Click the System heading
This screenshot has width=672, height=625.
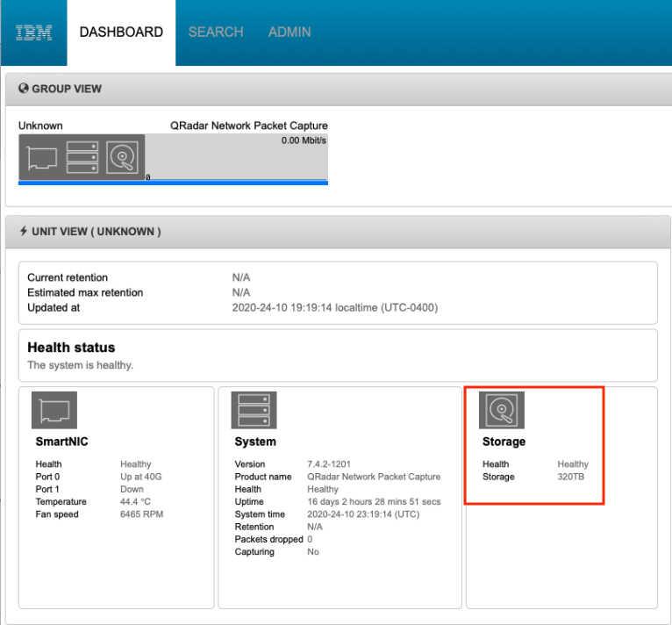point(255,442)
